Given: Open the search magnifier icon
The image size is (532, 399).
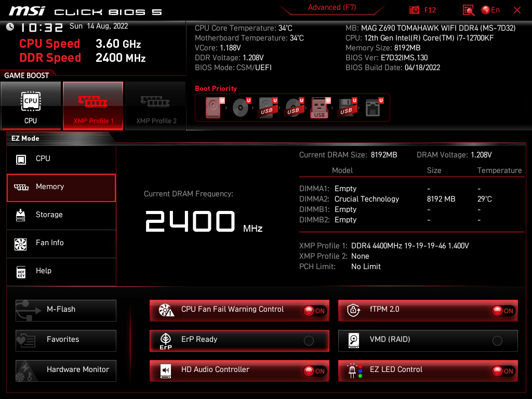Looking at the screenshot, I should tap(469, 10).
